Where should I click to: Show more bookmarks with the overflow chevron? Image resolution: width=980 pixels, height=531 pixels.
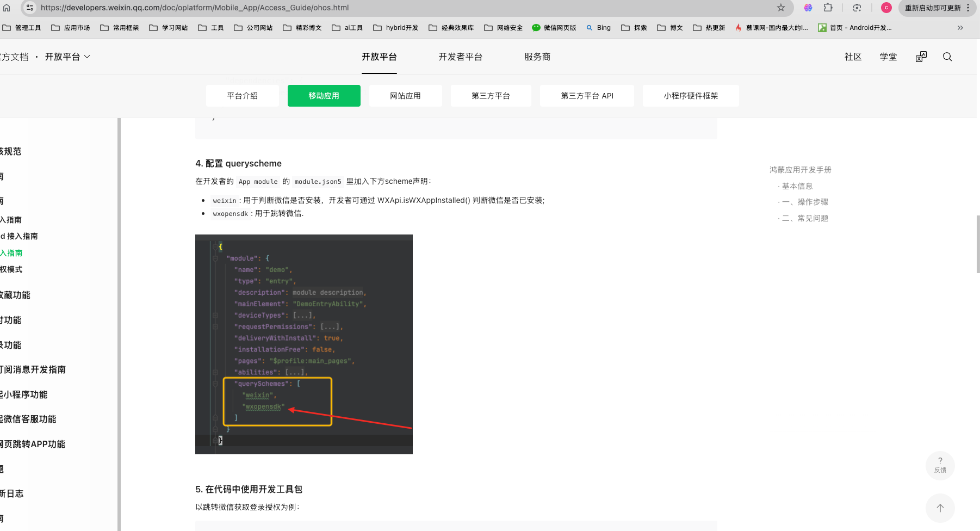tap(960, 28)
